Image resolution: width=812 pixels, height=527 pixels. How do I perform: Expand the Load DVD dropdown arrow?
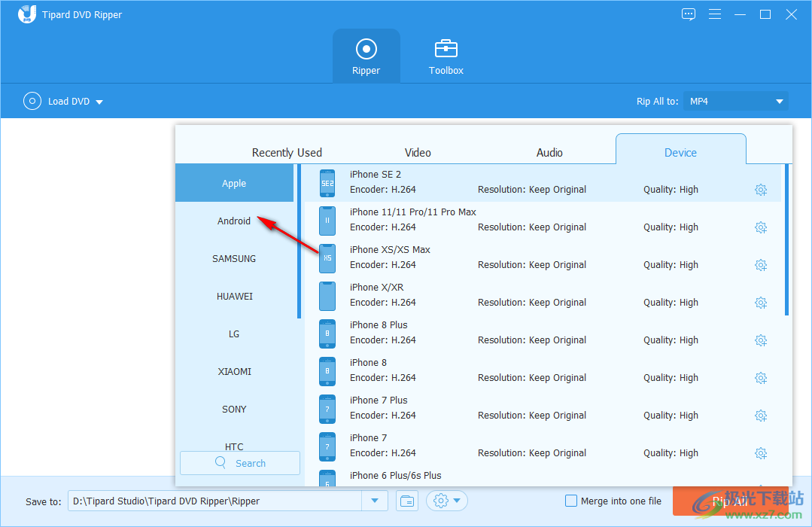coord(99,102)
